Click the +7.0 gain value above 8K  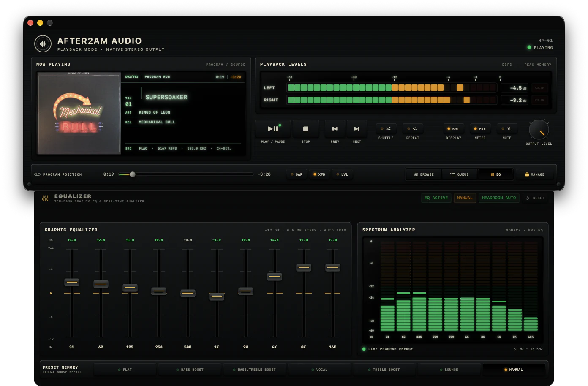coord(304,240)
